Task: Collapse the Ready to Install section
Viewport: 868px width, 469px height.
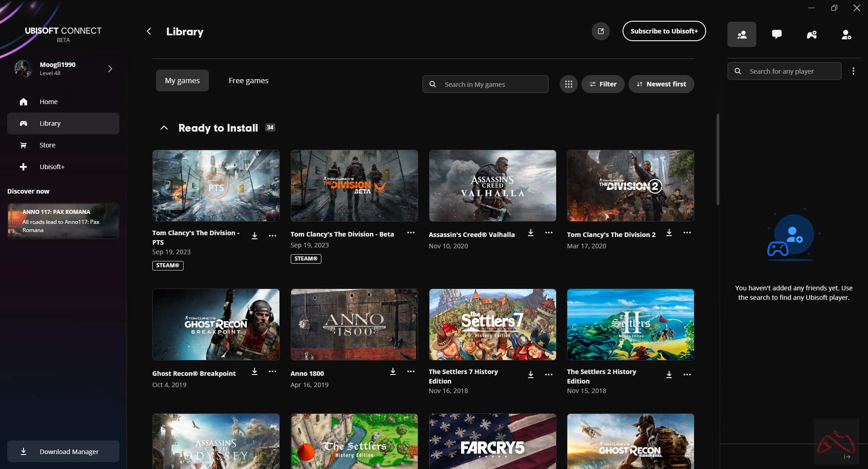Action: pos(164,128)
